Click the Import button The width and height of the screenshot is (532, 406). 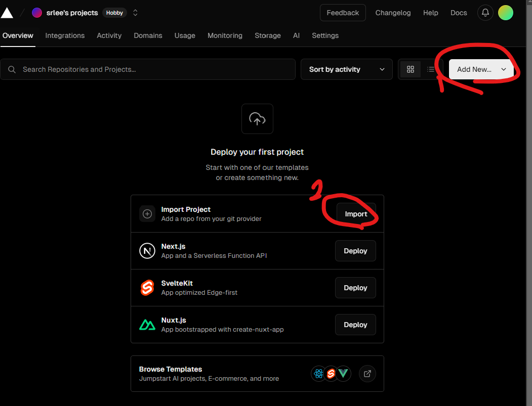[x=356, y=214]
